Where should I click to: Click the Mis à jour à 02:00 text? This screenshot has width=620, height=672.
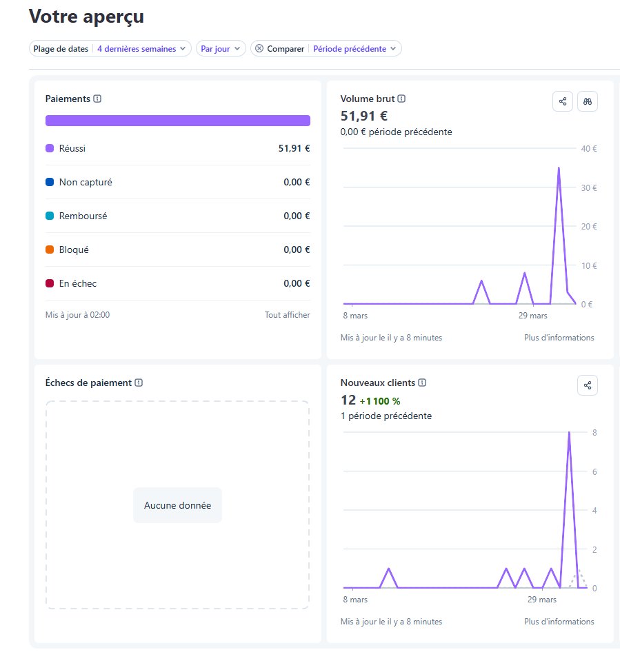point(78,314)
